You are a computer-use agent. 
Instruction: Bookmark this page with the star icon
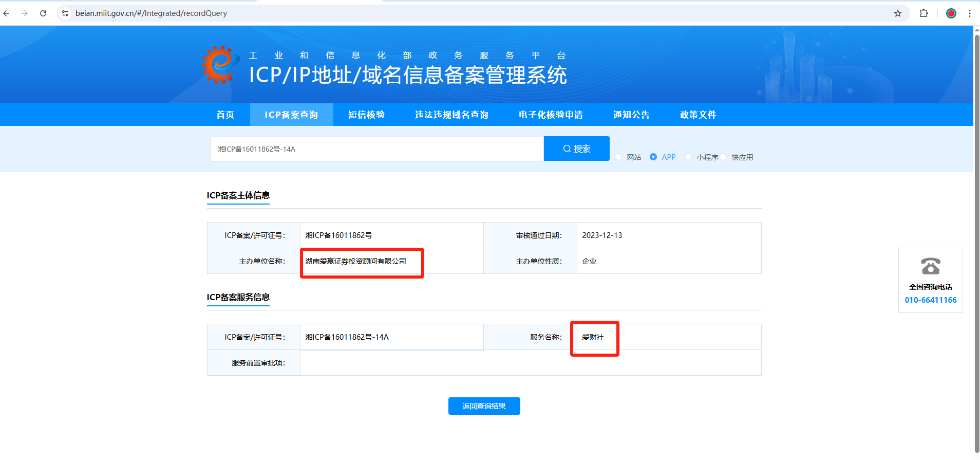pos(898,13)
